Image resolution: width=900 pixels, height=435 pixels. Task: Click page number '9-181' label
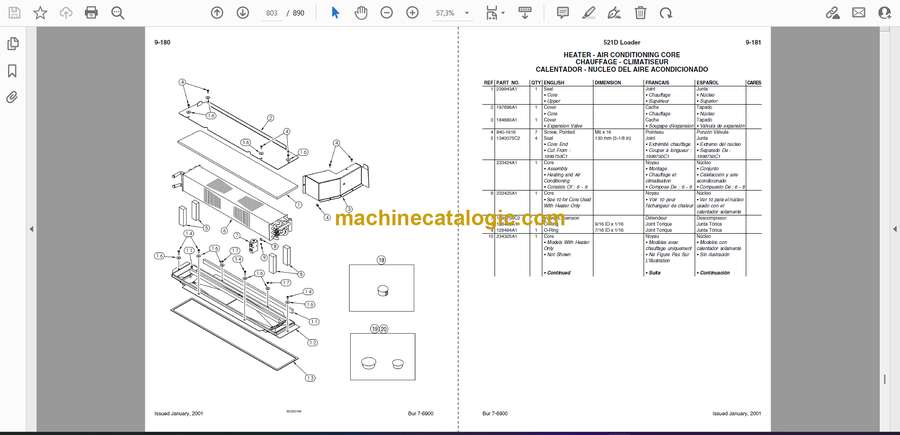[753, 42]
